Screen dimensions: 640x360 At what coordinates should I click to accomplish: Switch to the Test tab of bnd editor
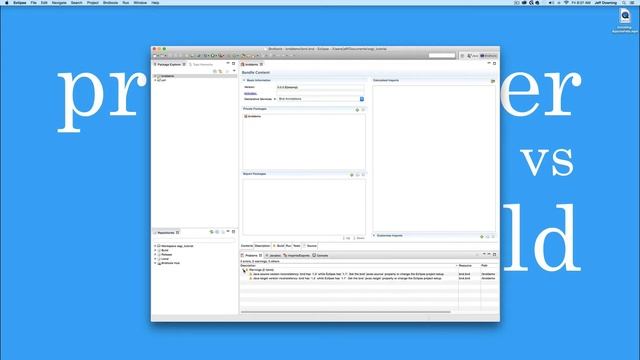(x=297, y=246)
